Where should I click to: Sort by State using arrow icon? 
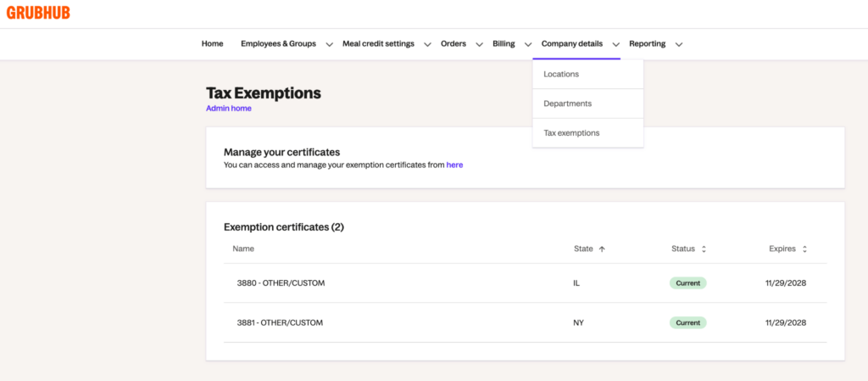pyautogui.click(x=603, y=249)
